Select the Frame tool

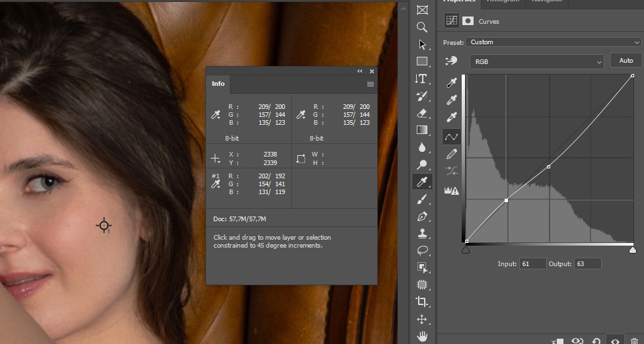[422, 10]
